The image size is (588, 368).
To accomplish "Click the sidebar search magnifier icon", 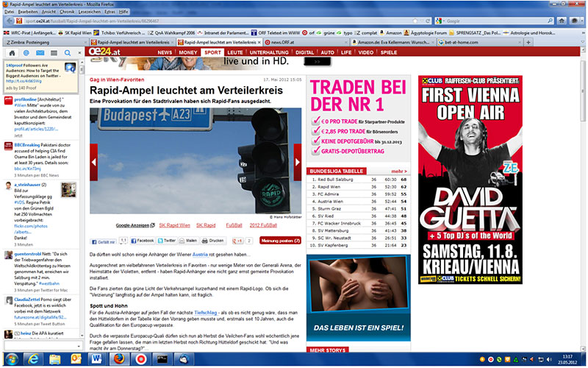I will click(x=68, y=53).
